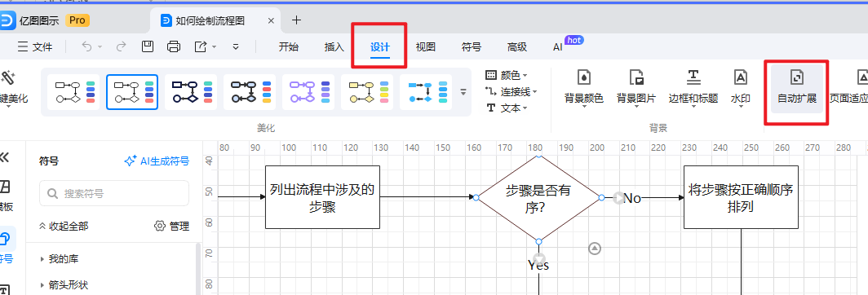Click the symbol panel vertical scrollbar
Viewport: 868px width, 295px height.
198,270
